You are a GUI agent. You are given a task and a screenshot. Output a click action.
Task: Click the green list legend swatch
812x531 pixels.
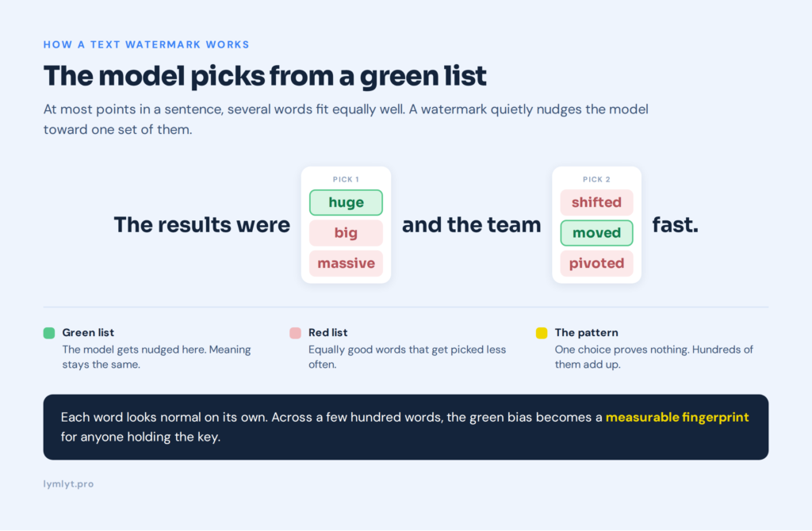click(x=49, y=333)
